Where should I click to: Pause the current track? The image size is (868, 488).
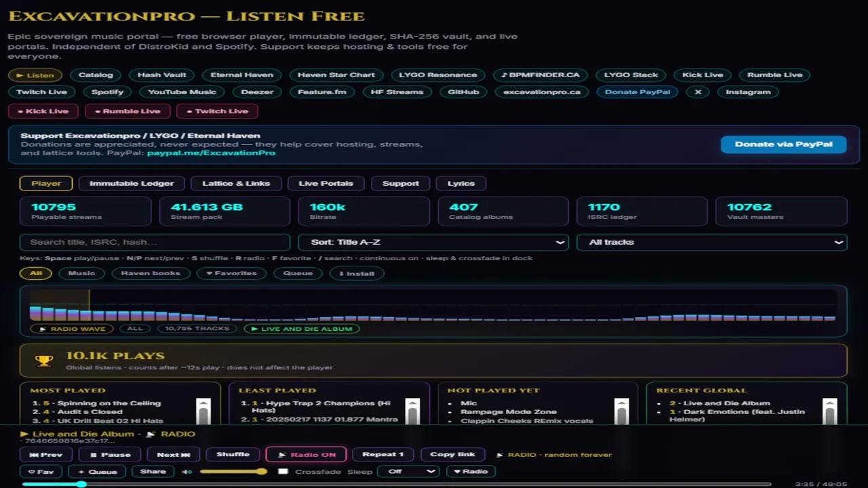tap(110, 455)
